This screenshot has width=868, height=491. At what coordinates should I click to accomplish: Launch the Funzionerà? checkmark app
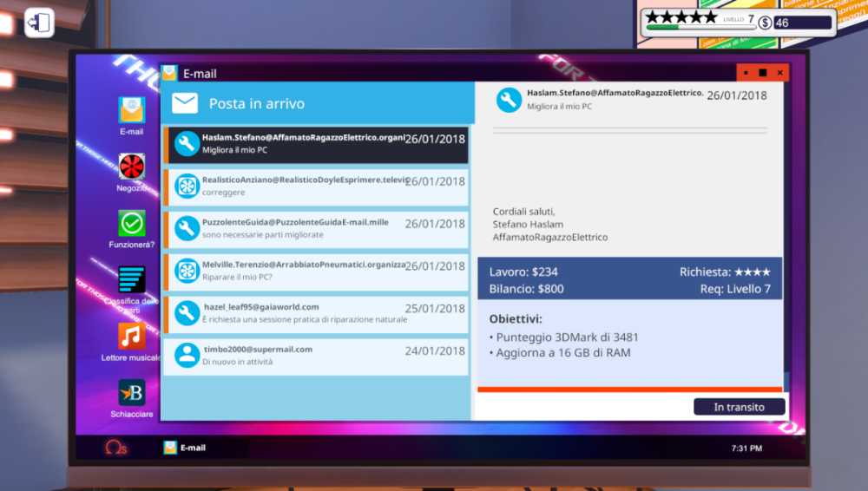click(x=132, y=224)
